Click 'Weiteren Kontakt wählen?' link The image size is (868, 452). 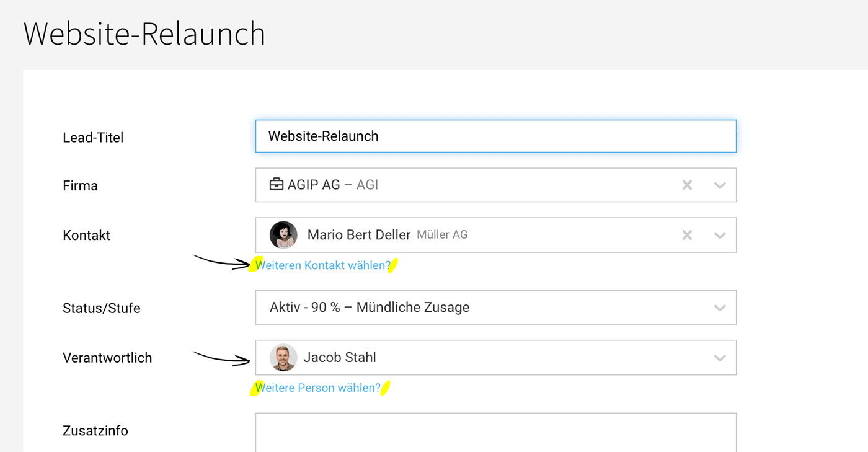(x=324, y=265)
